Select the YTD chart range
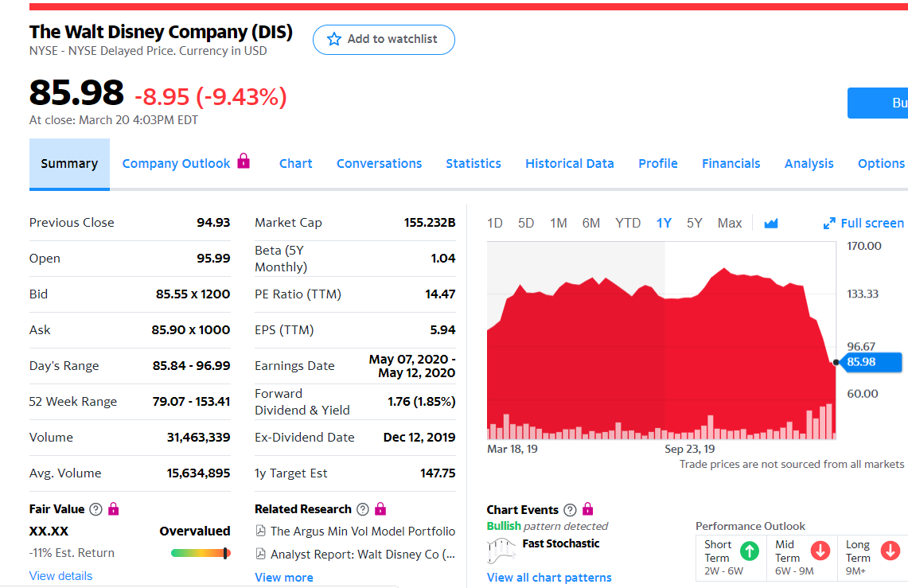Screen dimensions: 908x588 coord(628,224)
